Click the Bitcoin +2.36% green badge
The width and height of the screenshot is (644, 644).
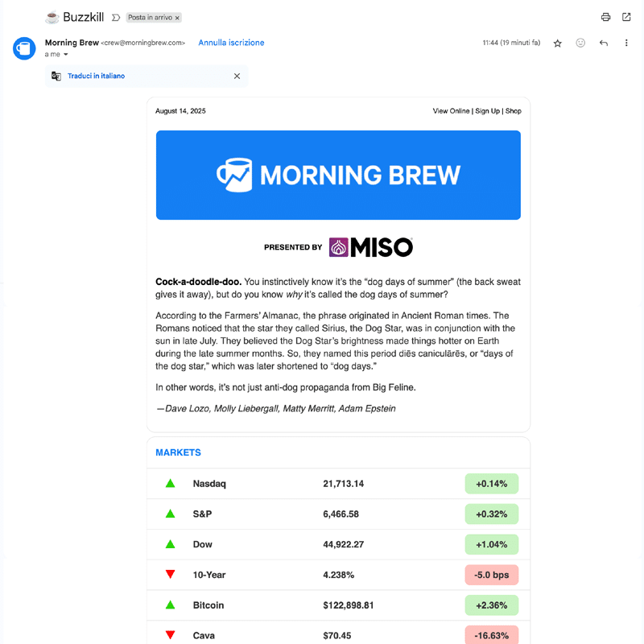(x=491, y=605)
